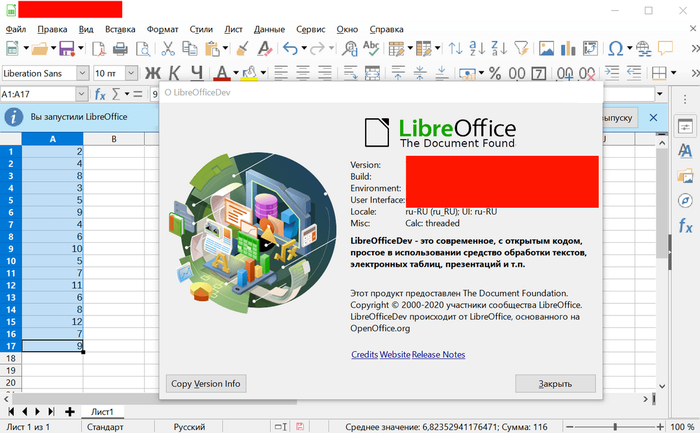Toggle underline formatting (Ч)
The image size is (700, 433).
(x=197, y=72)
